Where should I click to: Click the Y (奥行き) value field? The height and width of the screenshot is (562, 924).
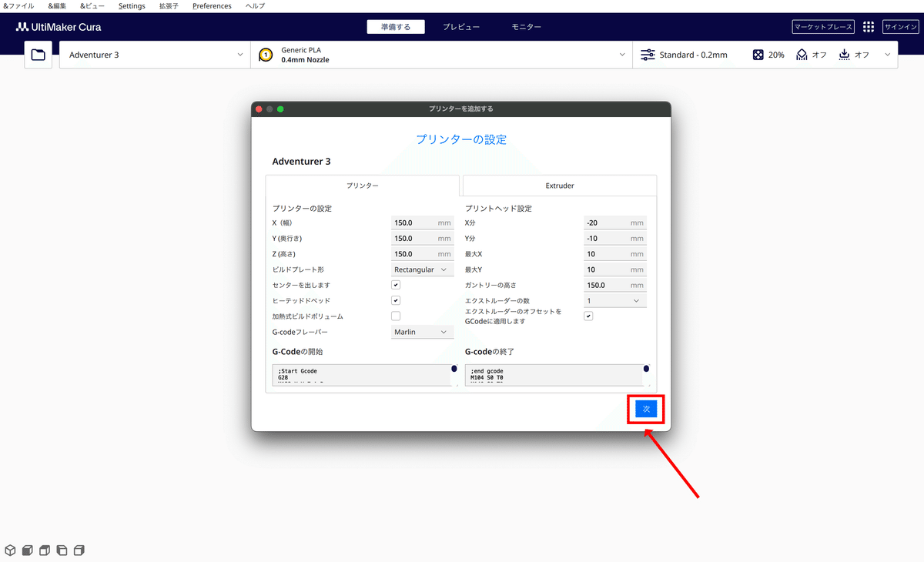pos(423,239)
